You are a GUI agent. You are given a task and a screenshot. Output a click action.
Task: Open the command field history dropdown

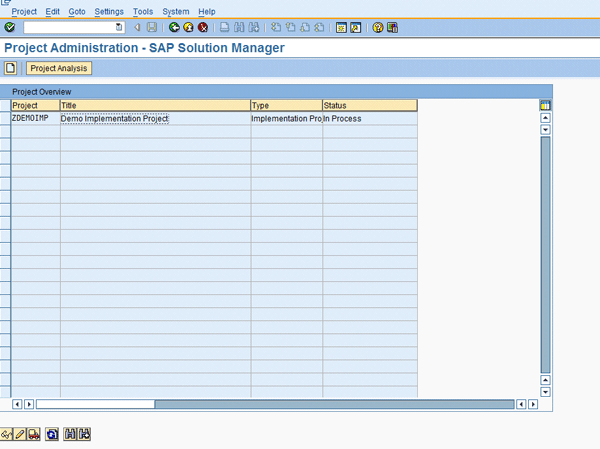coord(120,27)
